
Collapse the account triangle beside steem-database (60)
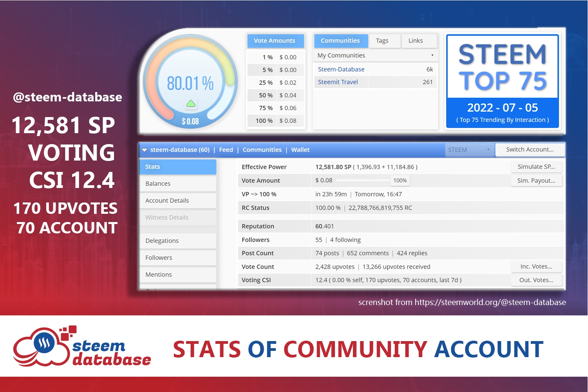[145, 150]
